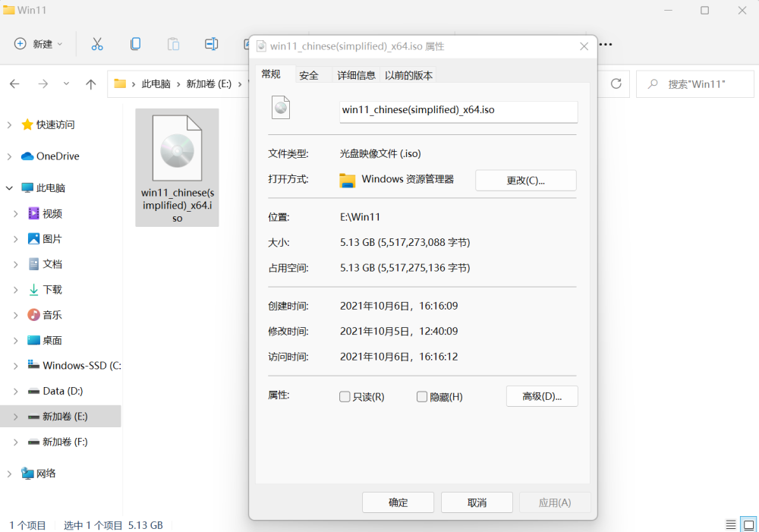The height and width of the screenshot is (532, 759).
Task: Open 图片 in the navigation pane
Action: click(x=52, y=238)
